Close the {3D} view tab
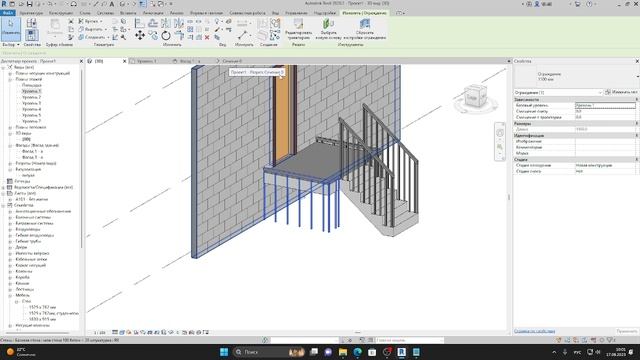 coord(124,61)
